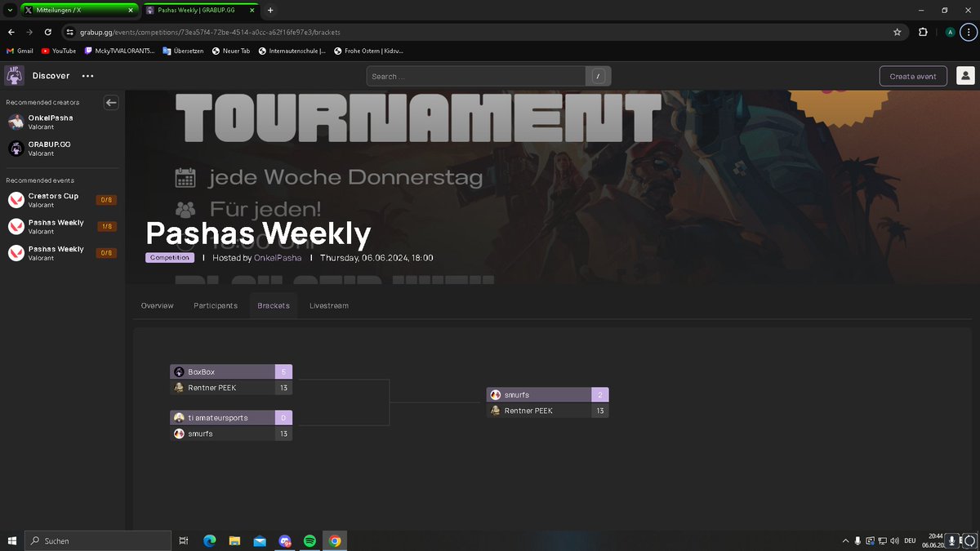Click BoxBox team avatar icon
The image size is (980, 551).
179,372
